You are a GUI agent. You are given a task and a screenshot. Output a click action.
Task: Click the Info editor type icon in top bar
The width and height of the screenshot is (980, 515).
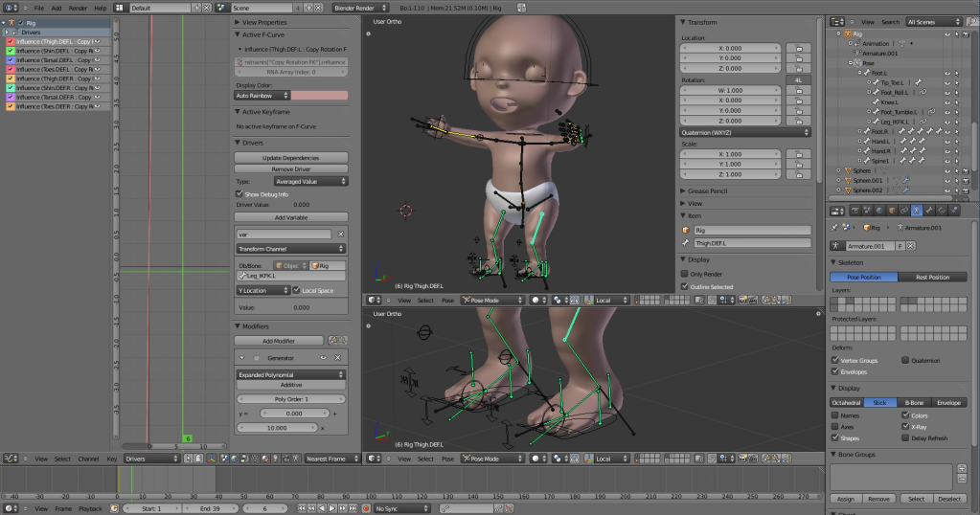(10, 8)
